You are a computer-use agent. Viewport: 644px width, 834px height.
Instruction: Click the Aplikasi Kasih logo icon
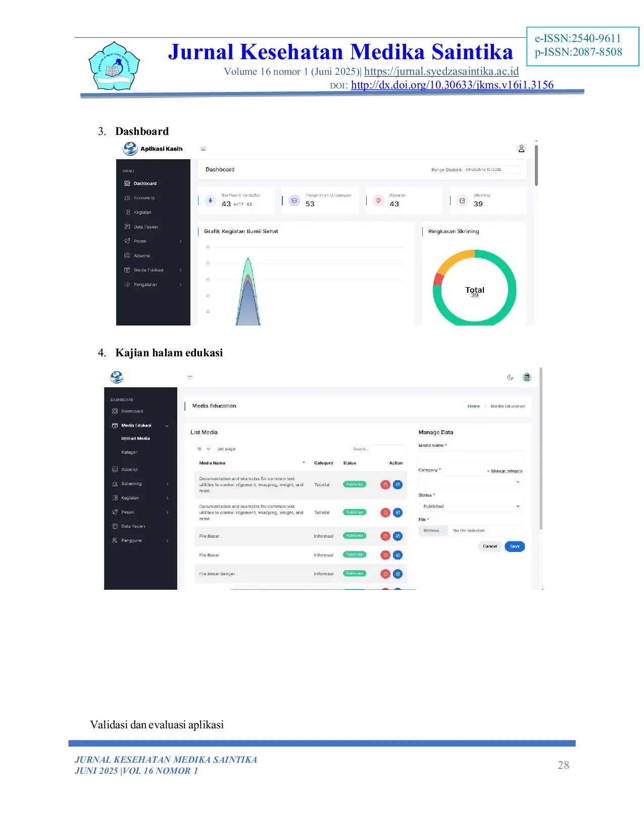[130, 149]
